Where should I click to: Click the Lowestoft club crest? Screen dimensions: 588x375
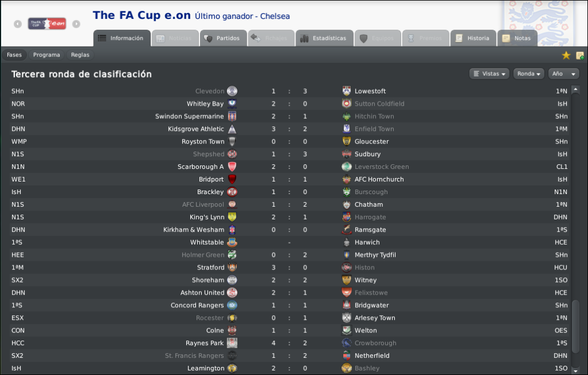pos(347,91)
